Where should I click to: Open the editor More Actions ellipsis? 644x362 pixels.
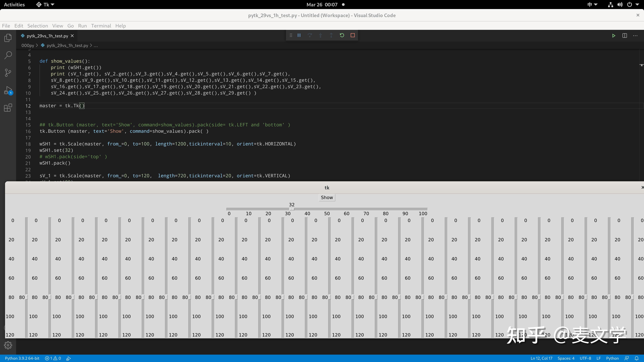coord(635,36)
